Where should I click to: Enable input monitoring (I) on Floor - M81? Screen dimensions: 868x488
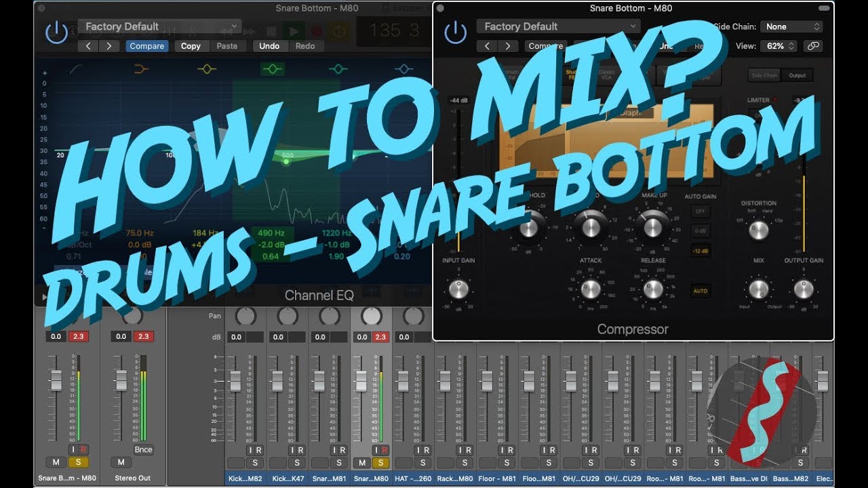(502, 450)
